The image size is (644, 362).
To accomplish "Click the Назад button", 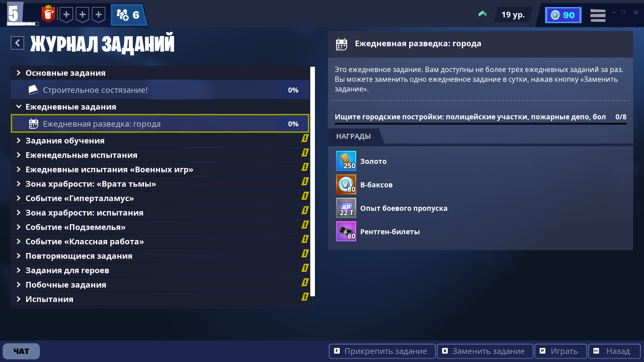I will (x=614, y=351).
